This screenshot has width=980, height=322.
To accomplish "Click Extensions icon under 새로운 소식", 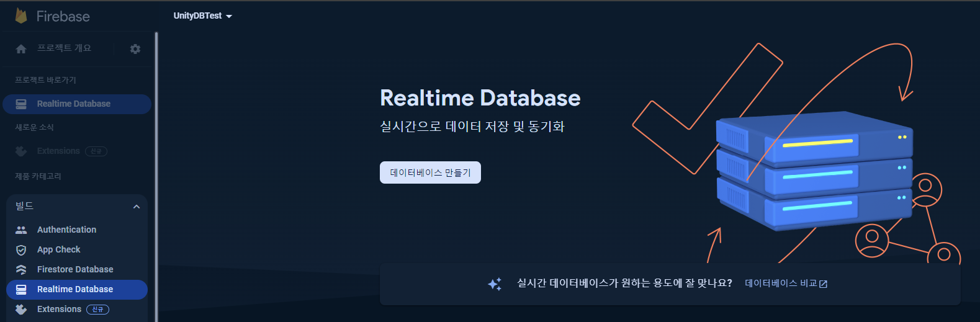I will point(21,151).
